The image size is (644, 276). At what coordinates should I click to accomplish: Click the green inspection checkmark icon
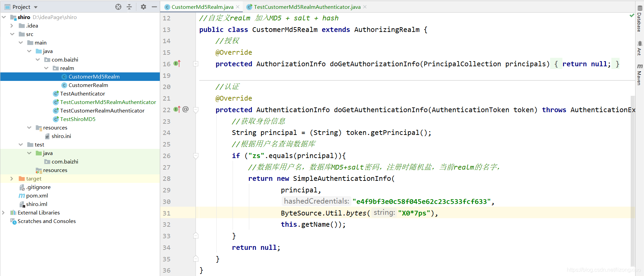point(632,15)
